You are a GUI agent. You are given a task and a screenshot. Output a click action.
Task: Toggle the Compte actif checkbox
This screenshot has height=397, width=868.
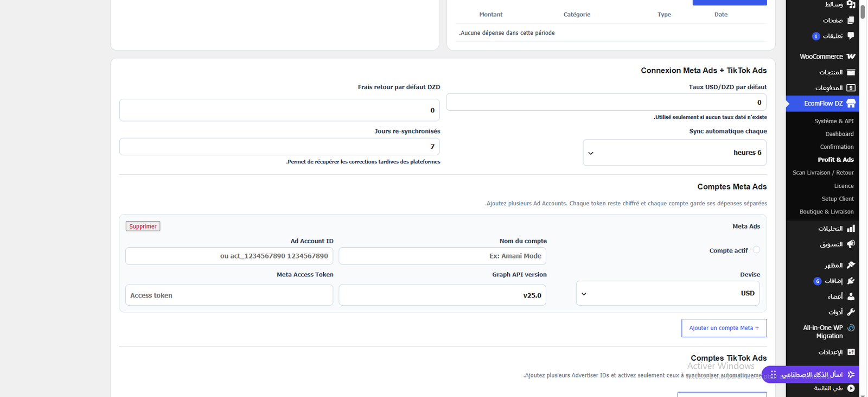756,250
